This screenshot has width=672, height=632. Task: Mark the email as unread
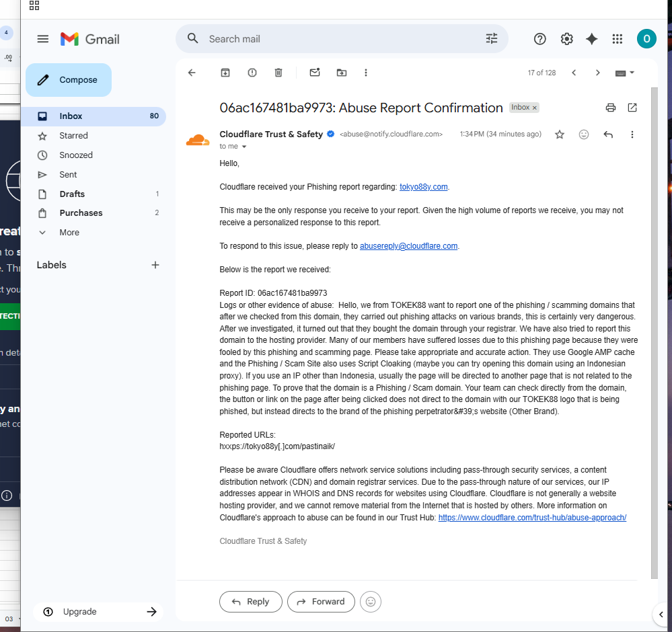[x=315, y=73]
